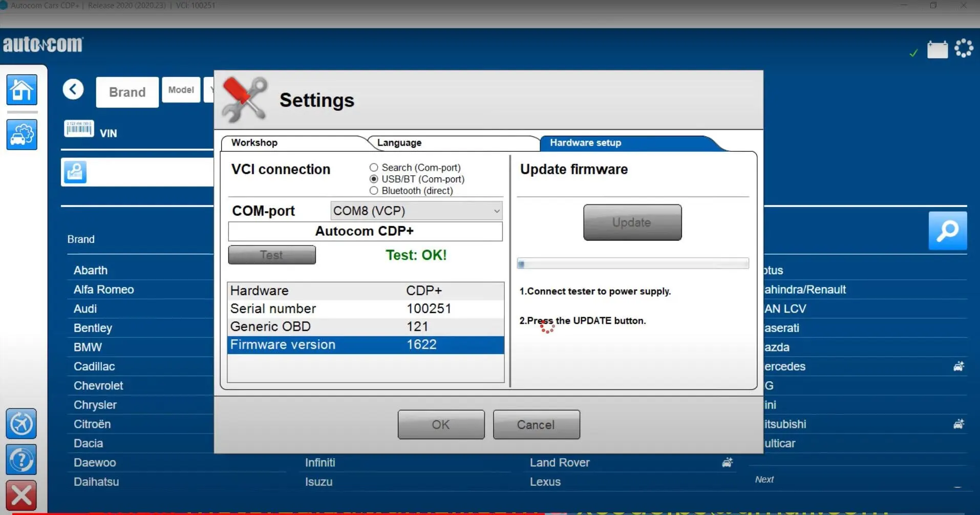Click the car icon beside Mercedes
Viewport: 980px width, 515px height.
958,366
